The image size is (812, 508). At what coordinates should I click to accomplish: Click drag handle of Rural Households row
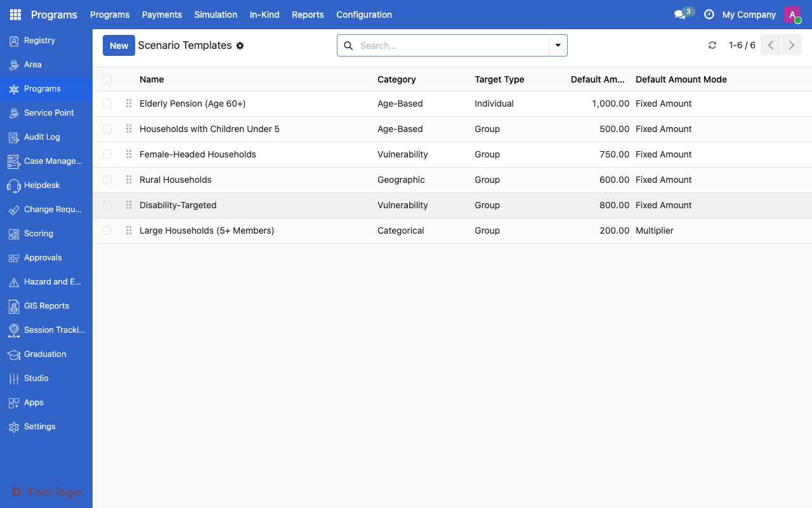pyautogui.click(x=129, y=180)
